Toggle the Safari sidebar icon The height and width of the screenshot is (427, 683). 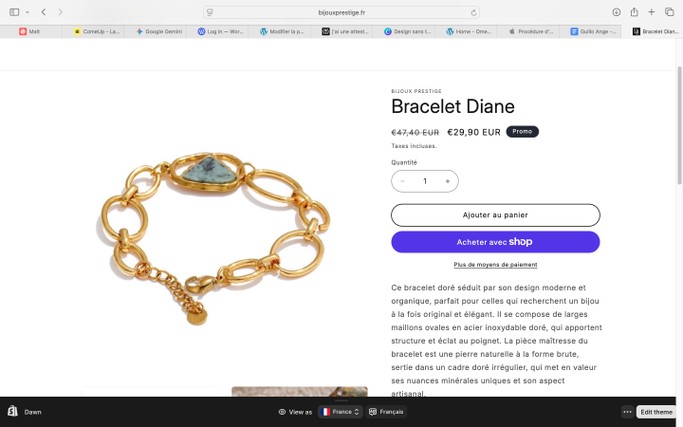[14, 12]
